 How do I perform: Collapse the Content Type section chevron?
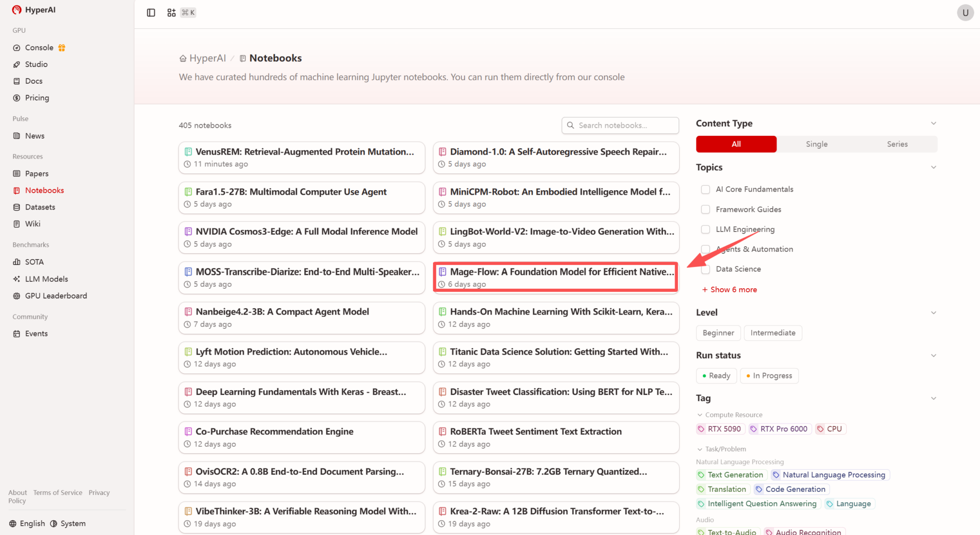coord(933,123)
